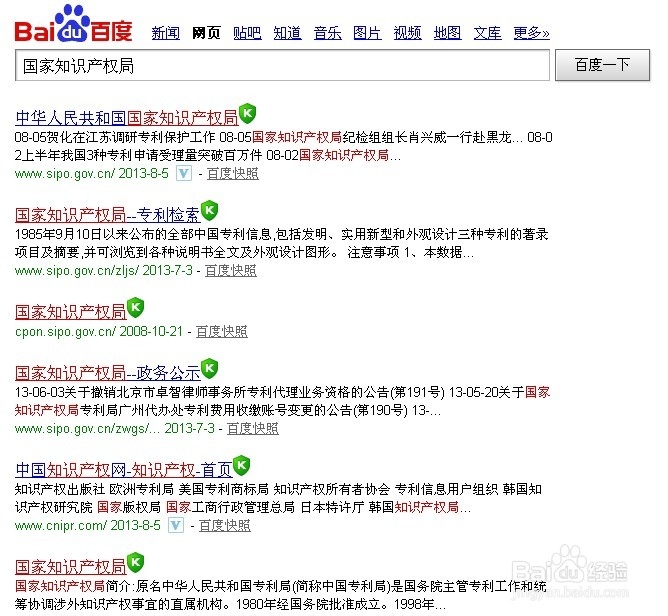Open 百度快照 for cpon.sipo.gov.cn
The width and height of the screenshot is (668, 616).
[222, 331]
